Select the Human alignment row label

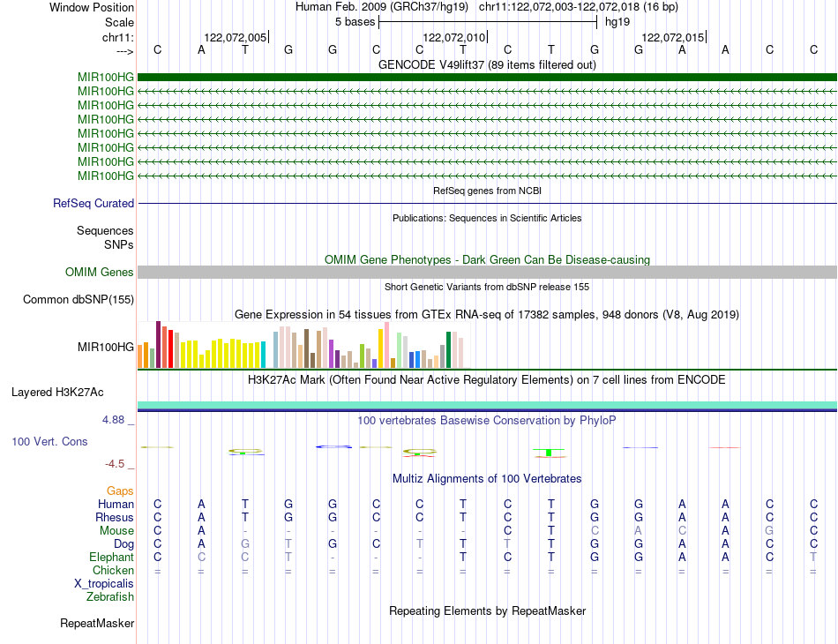coord(116,504)
